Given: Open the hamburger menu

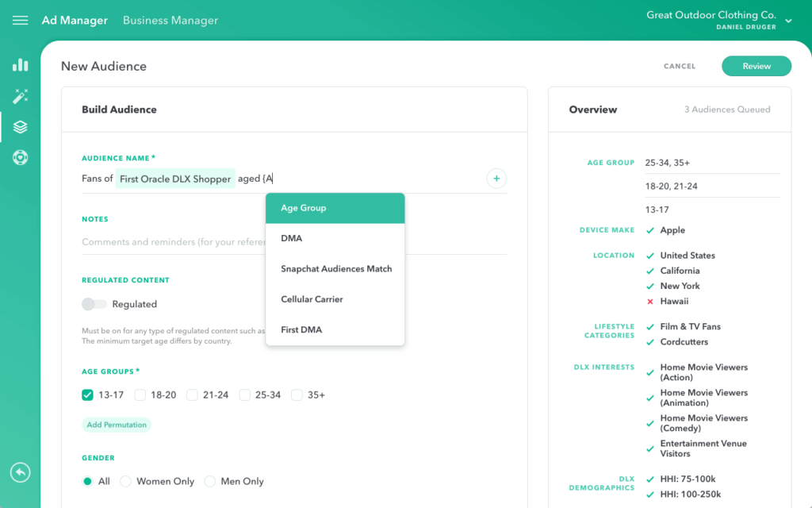Looking at the screenshot, I should pos(20,21).
